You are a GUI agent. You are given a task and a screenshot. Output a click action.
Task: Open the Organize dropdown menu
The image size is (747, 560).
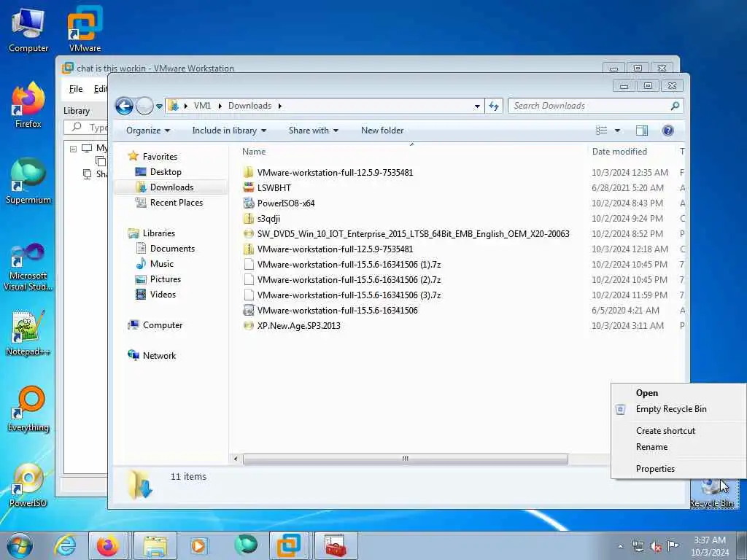click(147, 131)
